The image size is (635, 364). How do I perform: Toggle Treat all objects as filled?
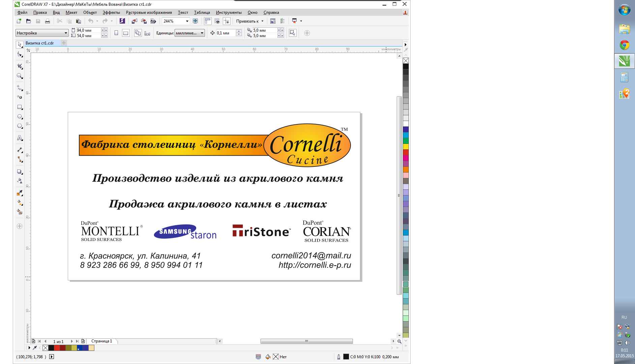coord(292,33)
